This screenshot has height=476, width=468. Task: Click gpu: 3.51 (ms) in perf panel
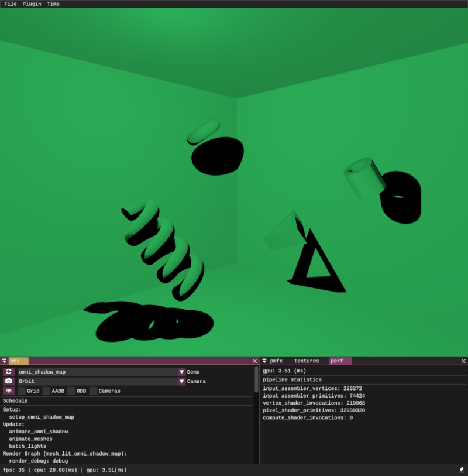click(284, 371)
